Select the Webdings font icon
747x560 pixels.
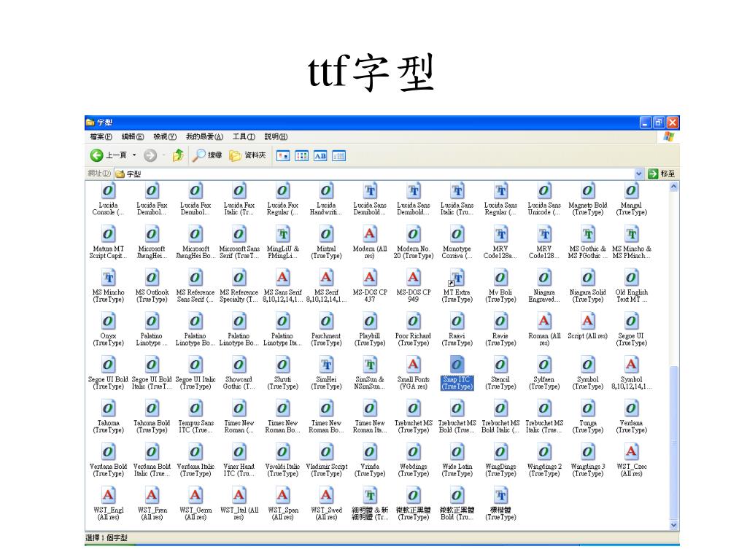point(413,452)
